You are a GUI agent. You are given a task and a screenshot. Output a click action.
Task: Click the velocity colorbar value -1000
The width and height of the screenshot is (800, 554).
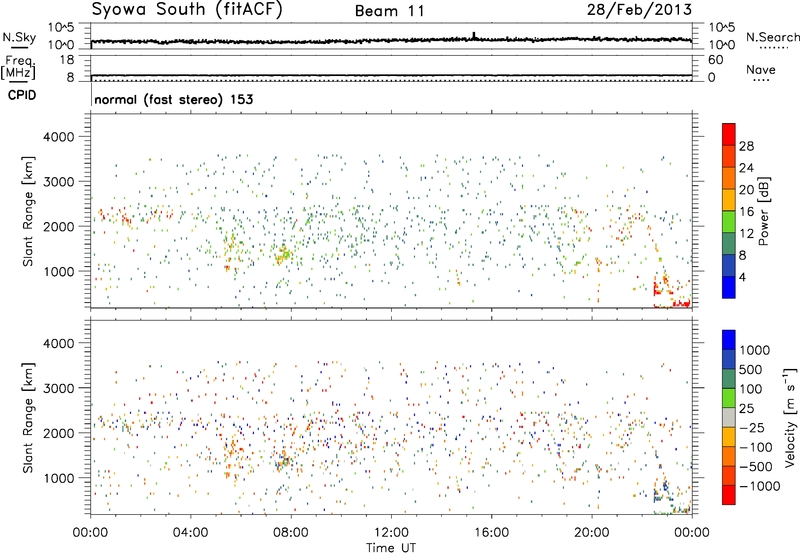[x=759, y=486]
